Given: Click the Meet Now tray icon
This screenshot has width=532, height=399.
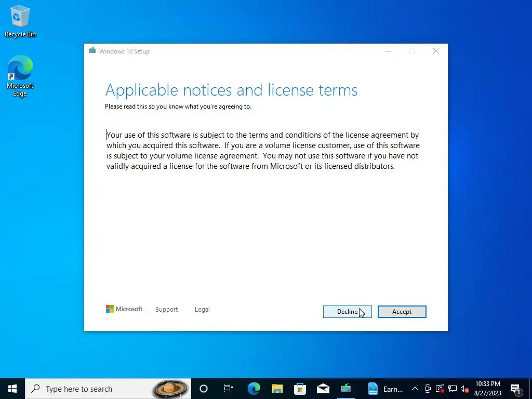Looking at the screenshot, I should pos(428,389).
